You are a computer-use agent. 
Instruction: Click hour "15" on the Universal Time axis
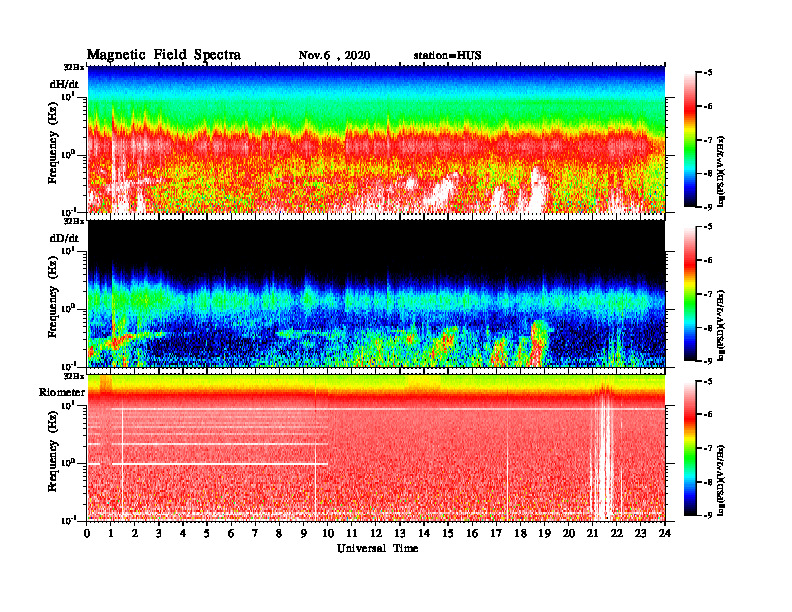(448, 534)
